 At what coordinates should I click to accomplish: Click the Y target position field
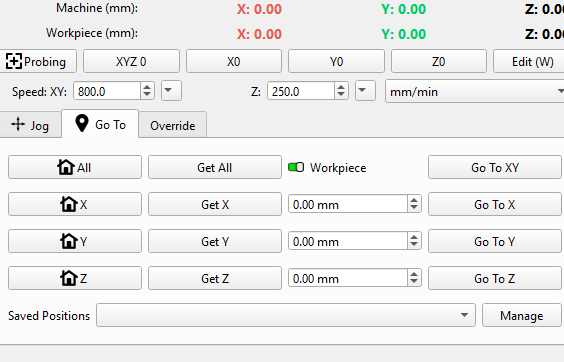pos(348,241)
